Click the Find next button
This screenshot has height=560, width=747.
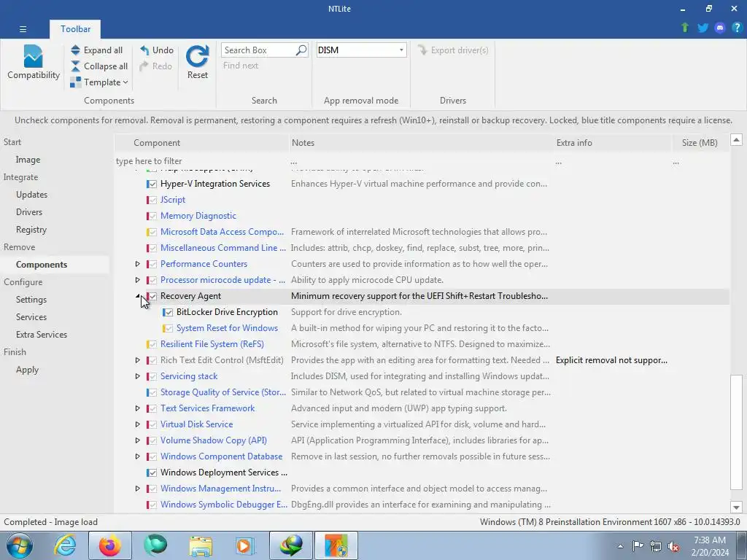241,66
